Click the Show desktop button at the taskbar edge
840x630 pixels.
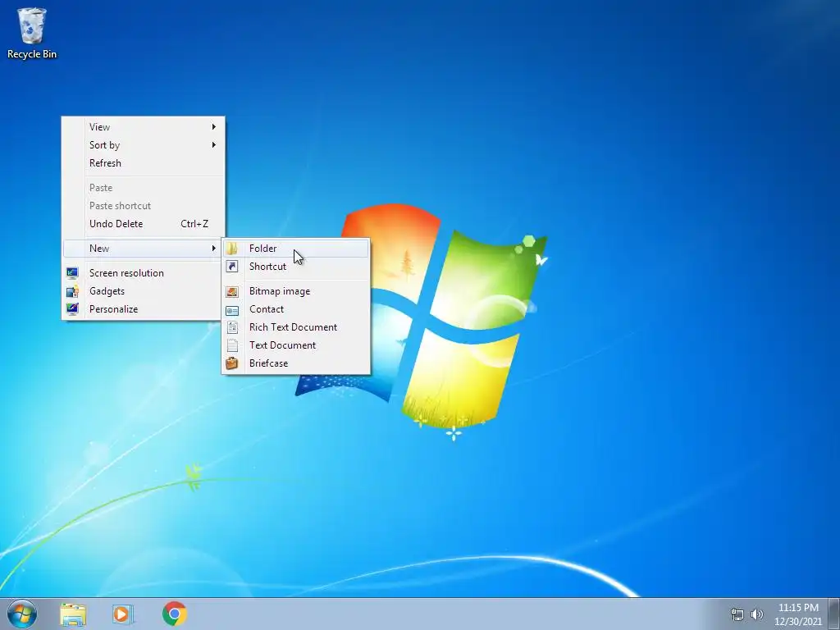(x=834, y=614)
